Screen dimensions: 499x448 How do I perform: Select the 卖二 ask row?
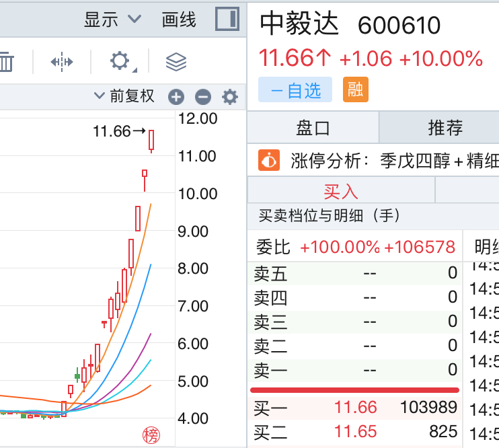coord(354,346)
